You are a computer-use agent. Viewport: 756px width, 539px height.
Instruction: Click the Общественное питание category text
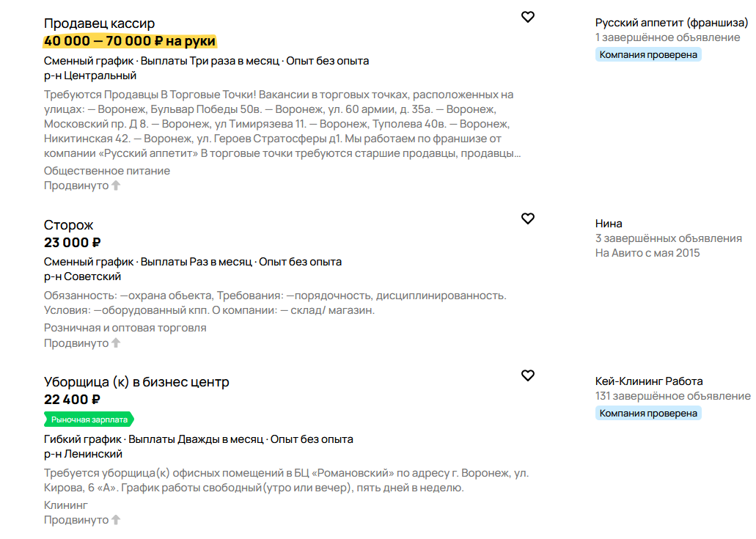(107, 171)
